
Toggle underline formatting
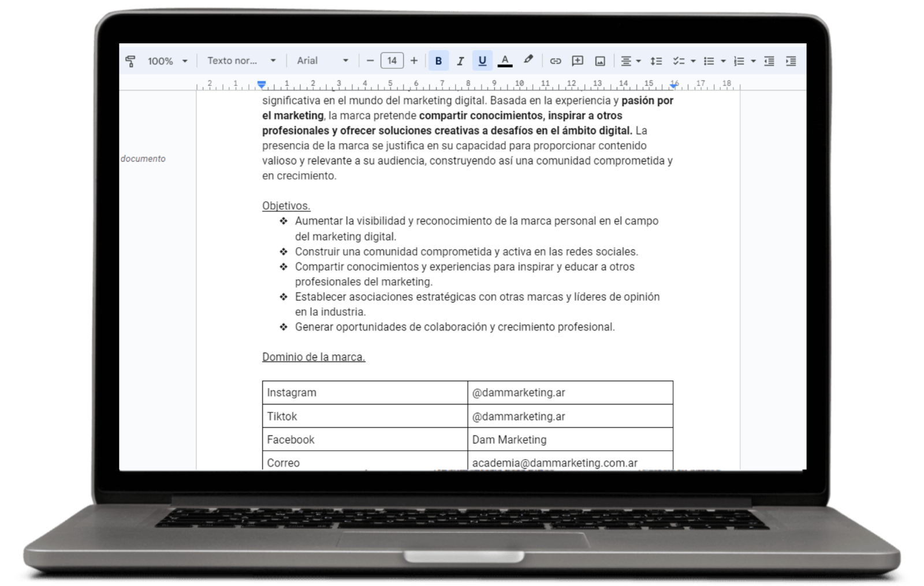coord(482,61)
